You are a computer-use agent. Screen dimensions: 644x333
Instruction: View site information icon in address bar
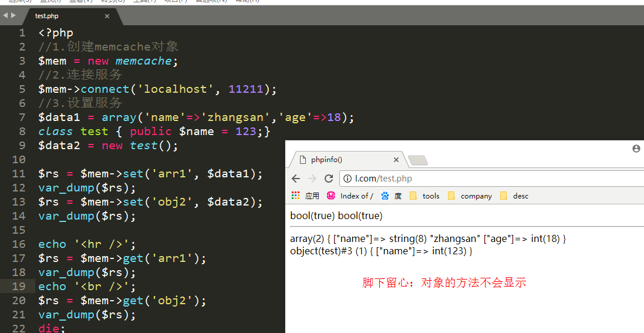348,179
